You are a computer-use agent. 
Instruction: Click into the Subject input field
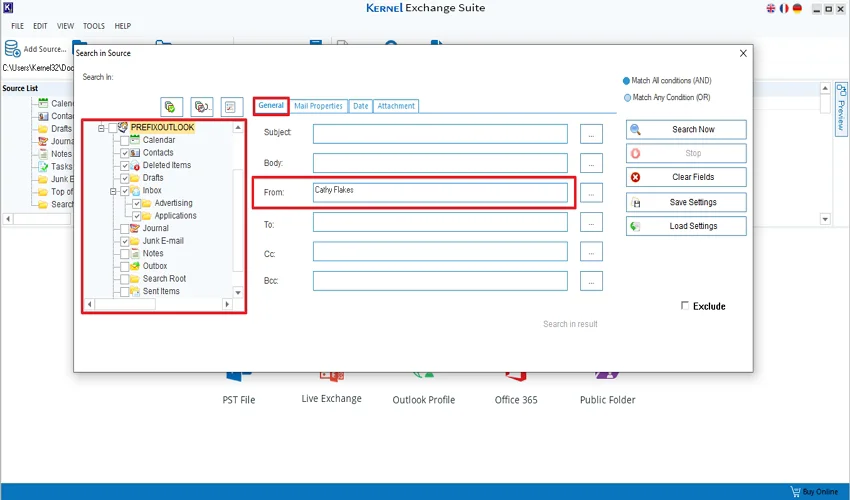[440, 134]
